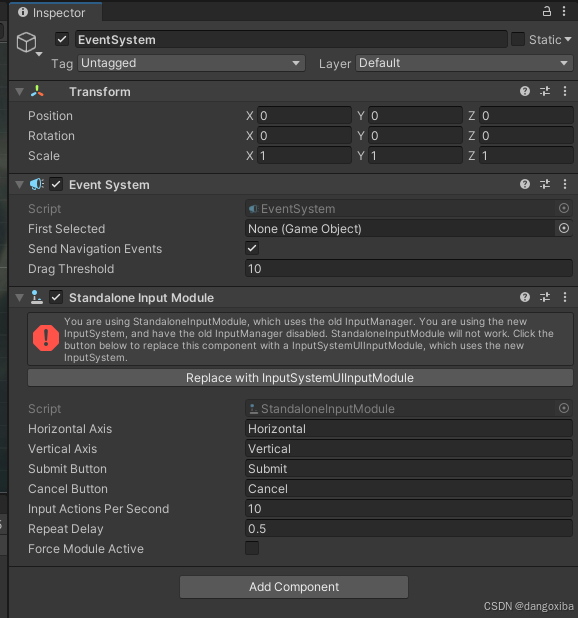Open the Transform help reference icon

pos(525,91)
